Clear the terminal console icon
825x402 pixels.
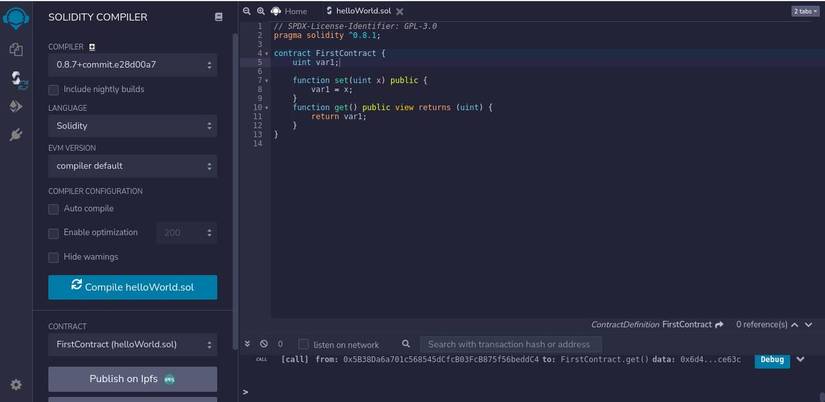tap(264, 344)
